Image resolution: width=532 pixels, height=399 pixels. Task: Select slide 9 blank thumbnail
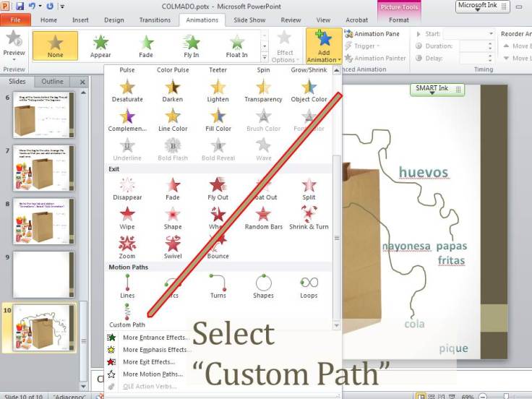click(43, 275)
